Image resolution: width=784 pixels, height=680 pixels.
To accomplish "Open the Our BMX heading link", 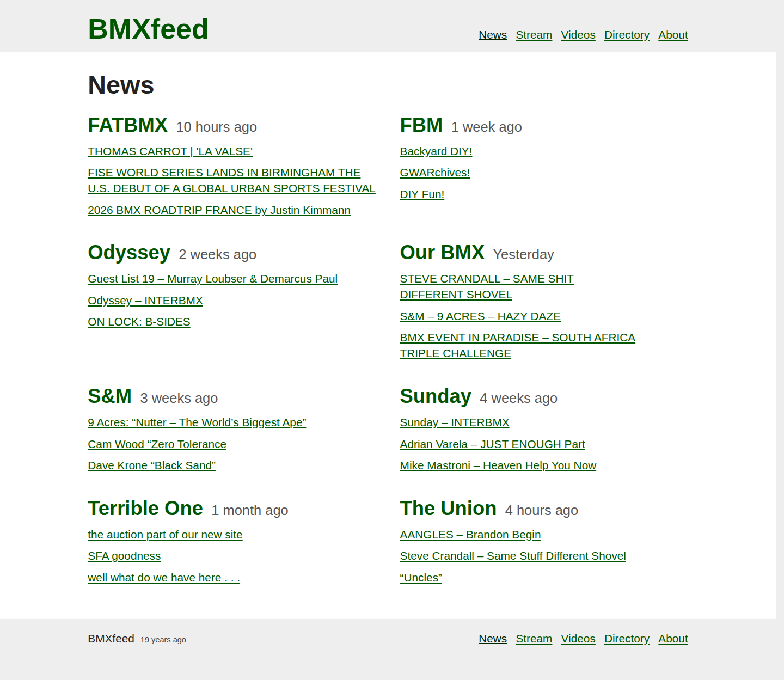I will 442,253.
